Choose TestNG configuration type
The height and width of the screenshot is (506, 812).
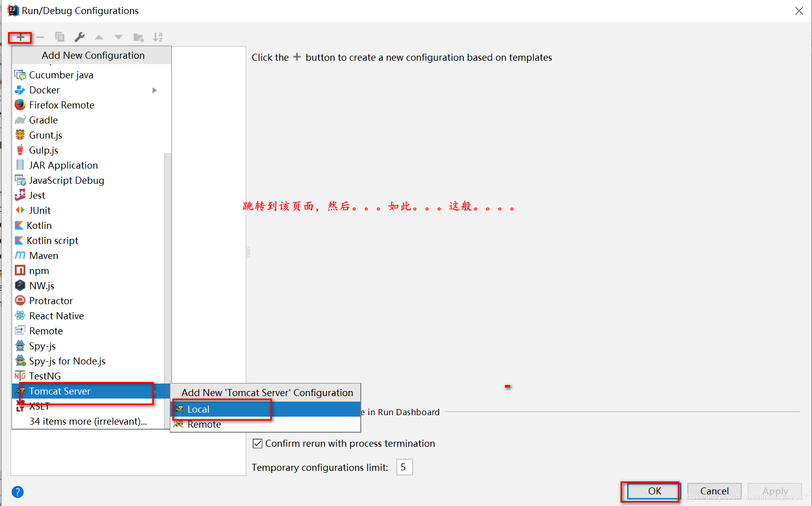point(87,376)
